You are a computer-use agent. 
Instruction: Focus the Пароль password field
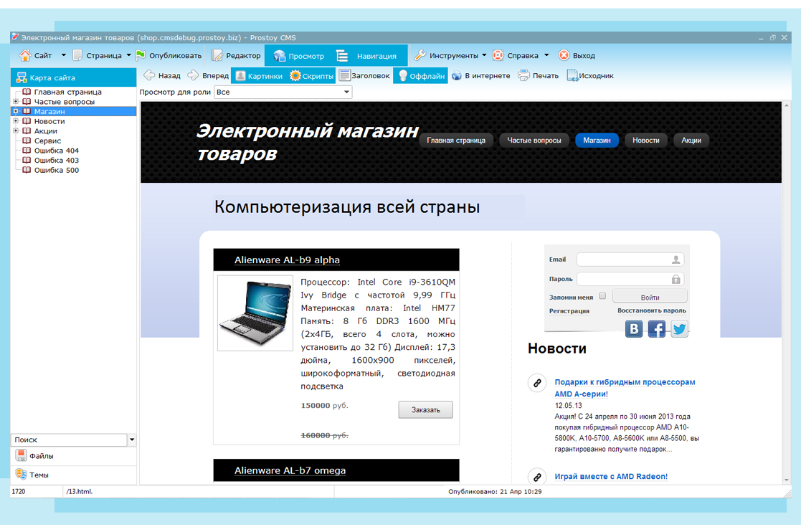630,279
